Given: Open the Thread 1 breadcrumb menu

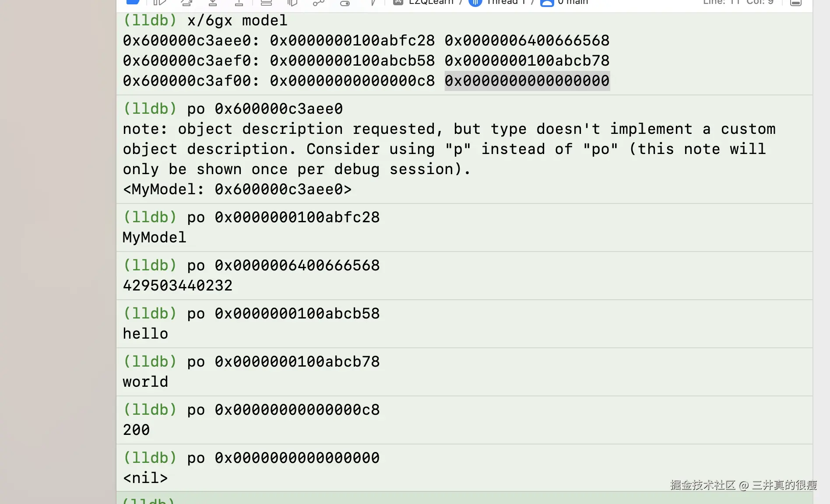Looking at the screenshot, I should (x=497, y=2).
